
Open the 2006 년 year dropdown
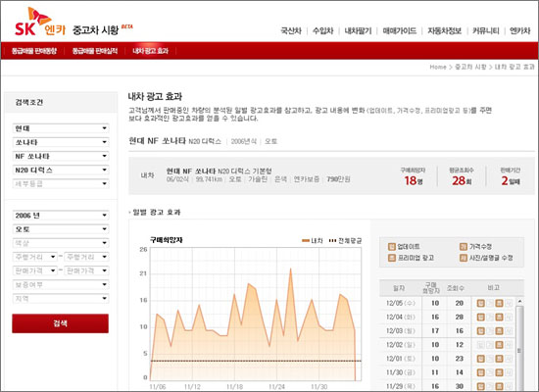(61, 216)
